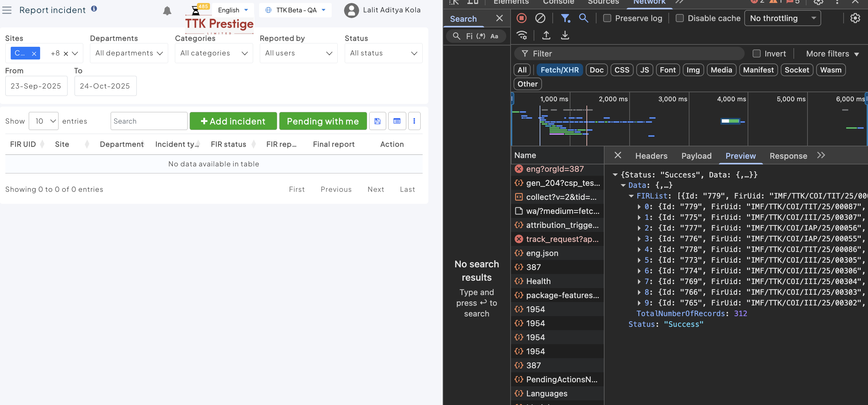Enable the Preserve log checkbox
The width and height of the screenshot is (868, 405).
tap(607, 18)
